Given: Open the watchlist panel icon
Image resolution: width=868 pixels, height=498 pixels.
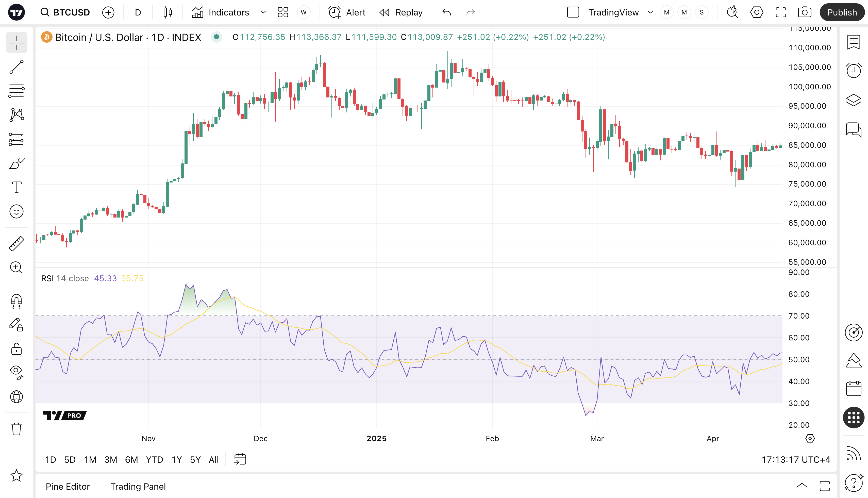Looking at the screenshot, I should tap(853, 42).
